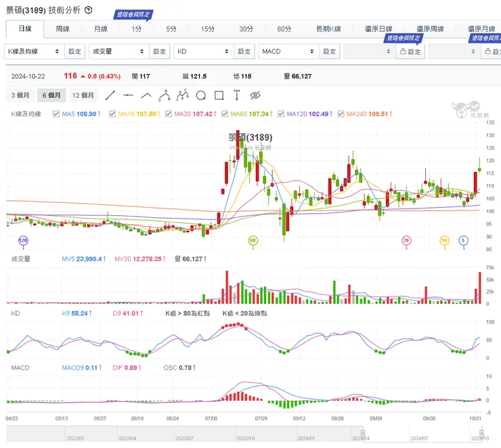The width and height of the screenshot is (501, 448).
Task: Select the 6 個月 range button
Action: click(x=51, y=95)
